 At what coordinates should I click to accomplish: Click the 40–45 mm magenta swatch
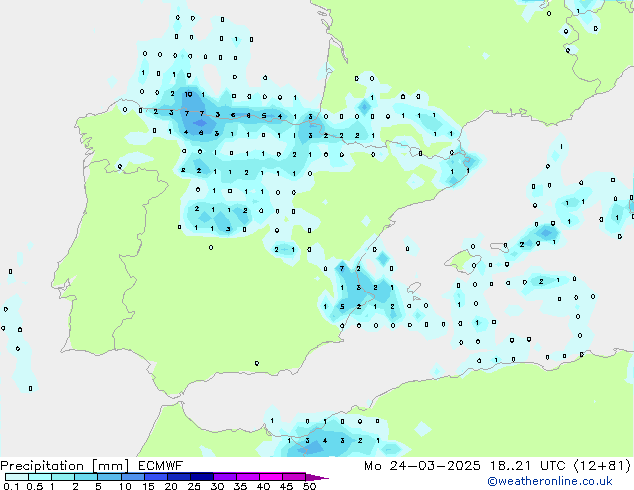[271, 477]
